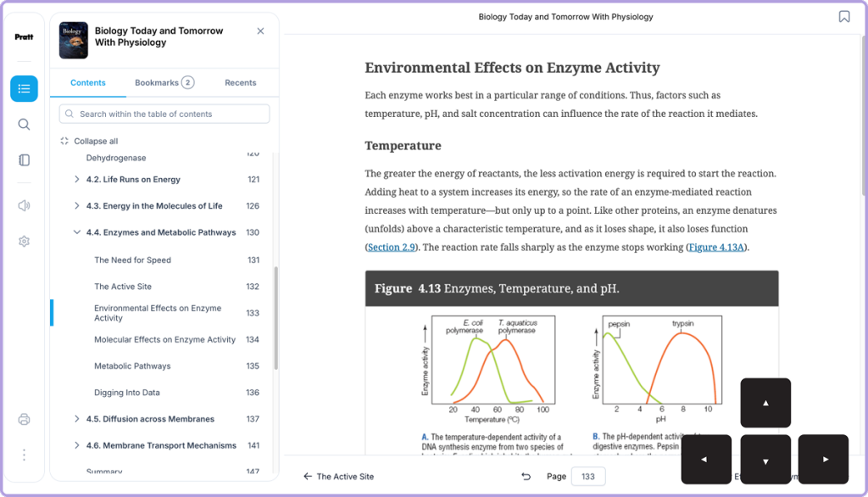Click the contents list scrollbar
This screenshot has width=868, height=497.
click(275, 318)
